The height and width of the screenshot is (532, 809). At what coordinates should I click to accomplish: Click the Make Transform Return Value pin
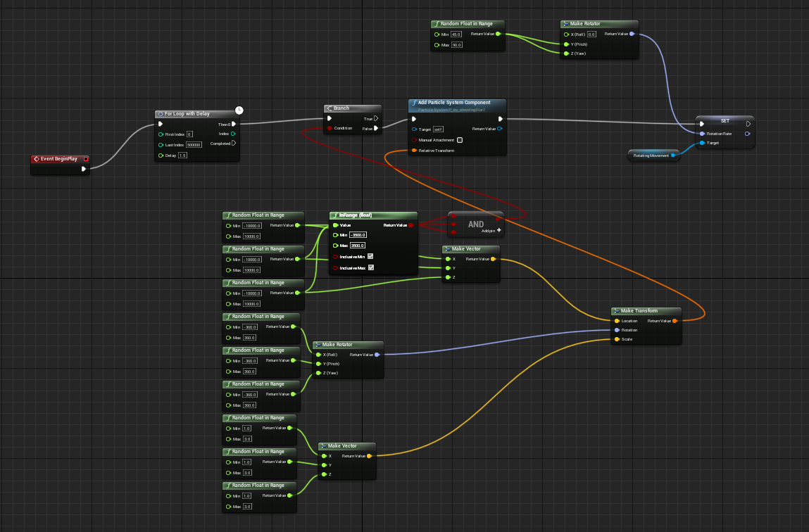(675, 321)
